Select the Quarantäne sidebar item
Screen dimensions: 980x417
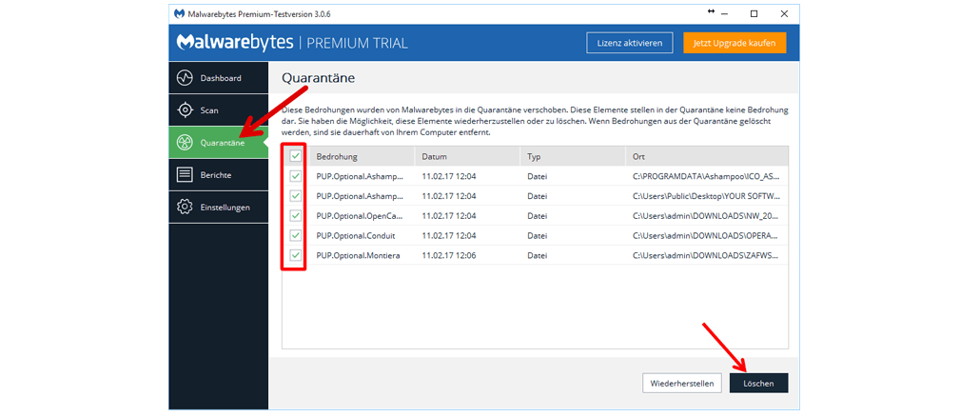pos(218,143)
